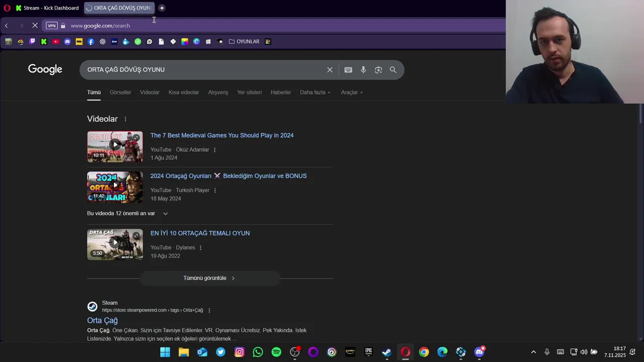Stop loading the page
Viewport: 644px width, 362px height.
[x=35, y=26]
